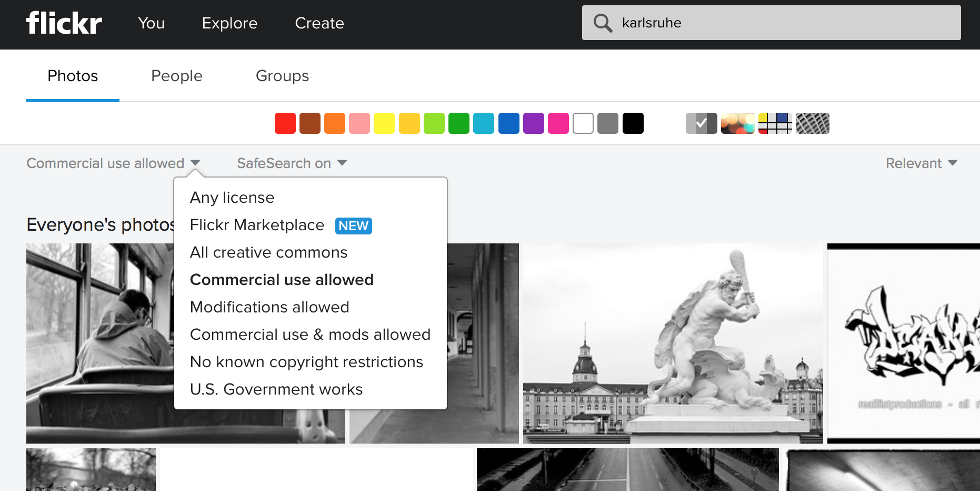Open the Relevant sort dropdown
The image size is (980, 491).
[921, 163]
